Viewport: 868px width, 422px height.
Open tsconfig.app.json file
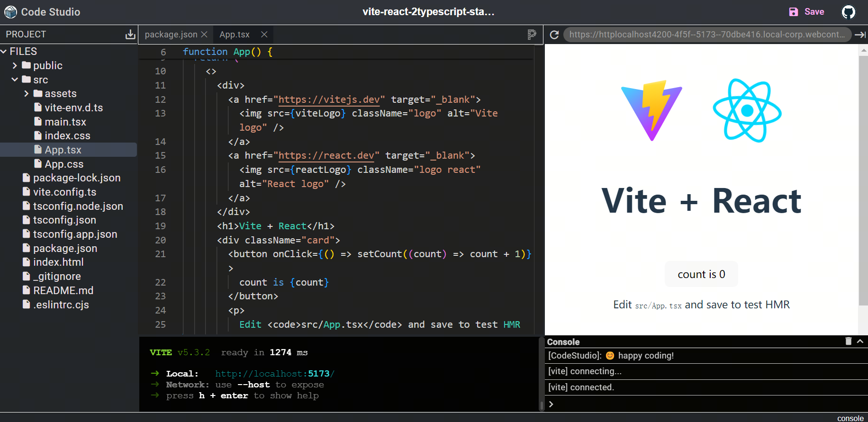point(75,234)
